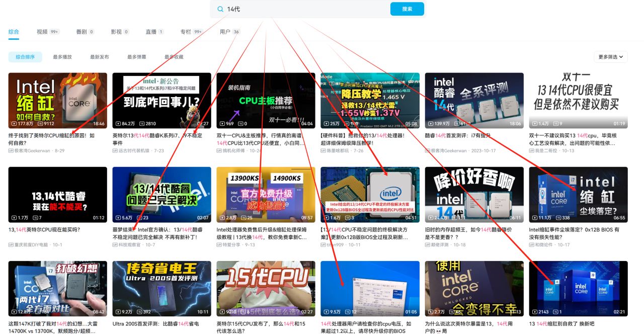Click the play-count icon showing 177.8万
Viewport: 644px width, 334px height.
click(14, 123)
